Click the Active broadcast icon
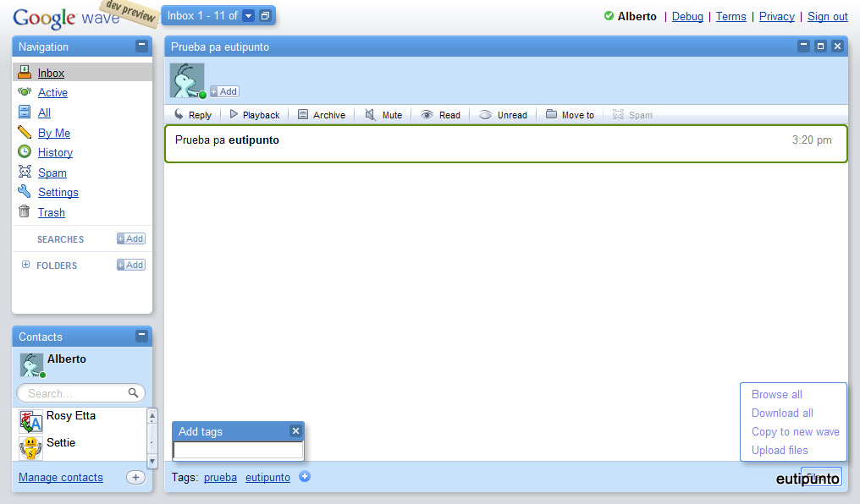Image resolution: width=860 pixels, height=504 pixels. click(25, 91)
